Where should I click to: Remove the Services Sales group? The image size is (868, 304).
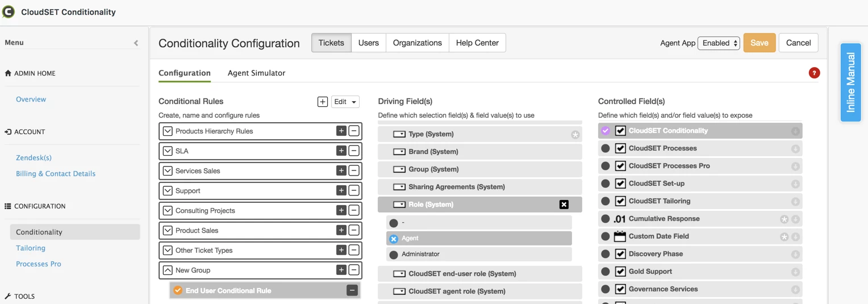[353, 171]
